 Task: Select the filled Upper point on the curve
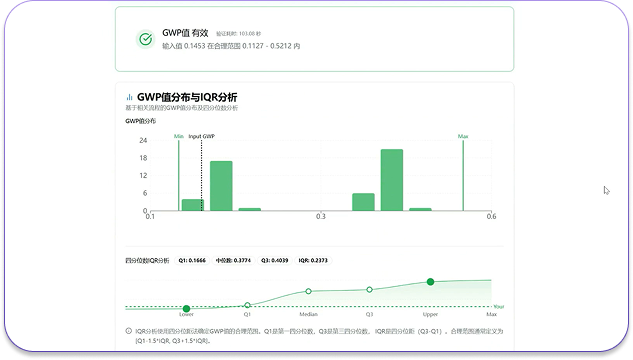pyautogui.click(x=430, y=282)
